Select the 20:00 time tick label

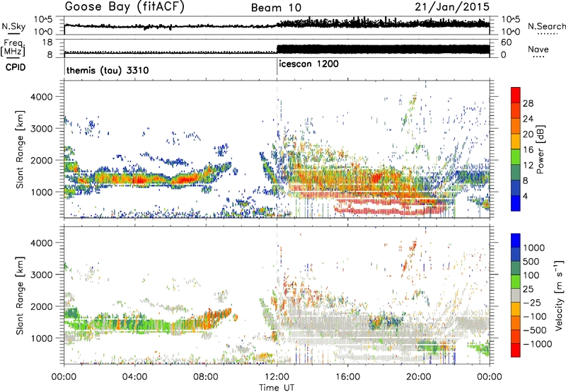pos(419,377)
